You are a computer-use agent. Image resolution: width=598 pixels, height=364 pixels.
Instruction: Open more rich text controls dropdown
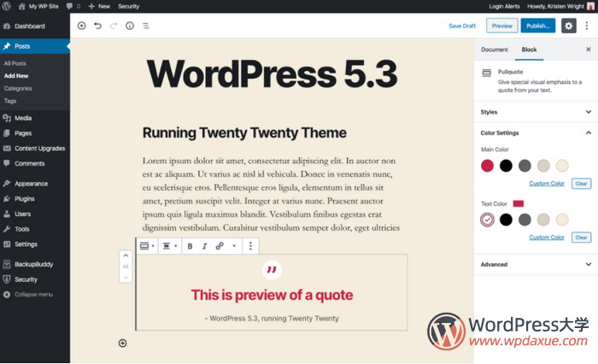pos(234,246)
